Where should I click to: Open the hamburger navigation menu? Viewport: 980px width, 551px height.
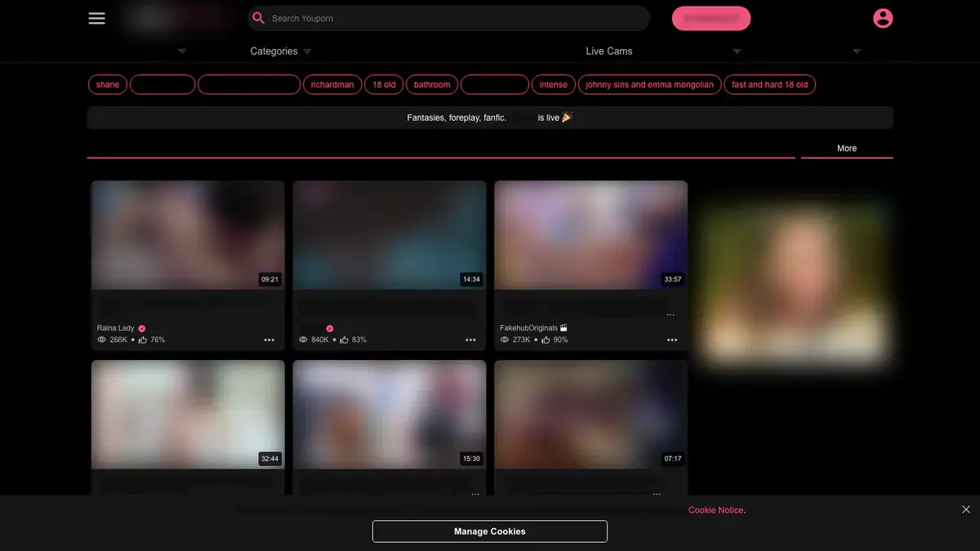96,18
